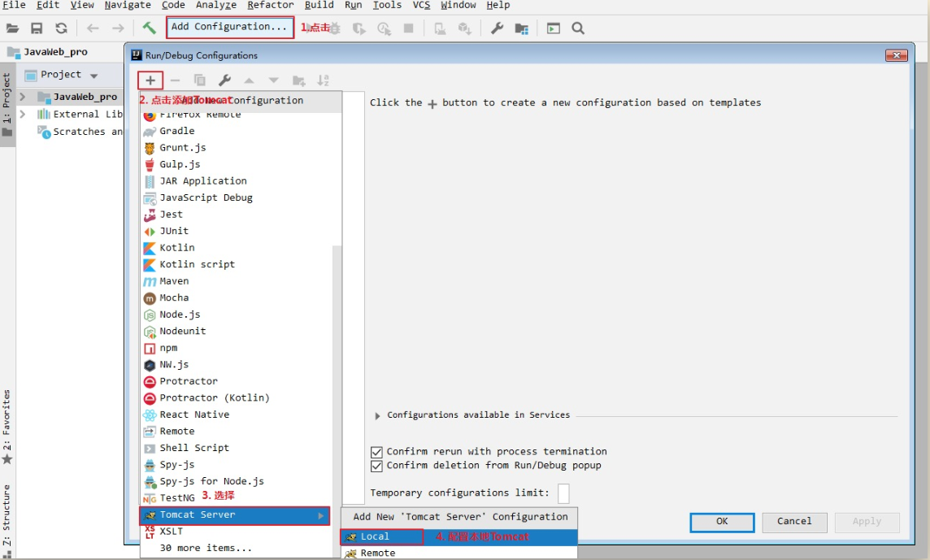
Task: Choose Local Tomcat Server option
Action: pos(459,536)
